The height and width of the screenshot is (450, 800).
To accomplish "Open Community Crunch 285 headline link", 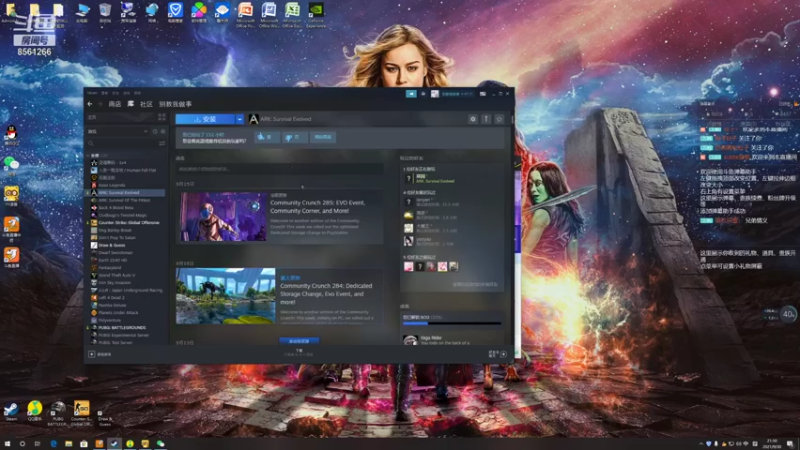I will pos(317,207).
